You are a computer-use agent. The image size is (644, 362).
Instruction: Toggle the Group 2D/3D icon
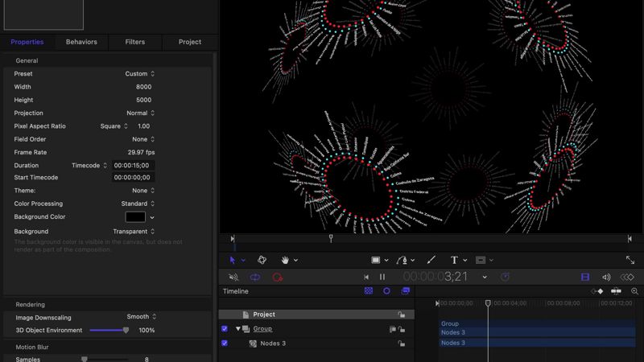coord(393,329)
